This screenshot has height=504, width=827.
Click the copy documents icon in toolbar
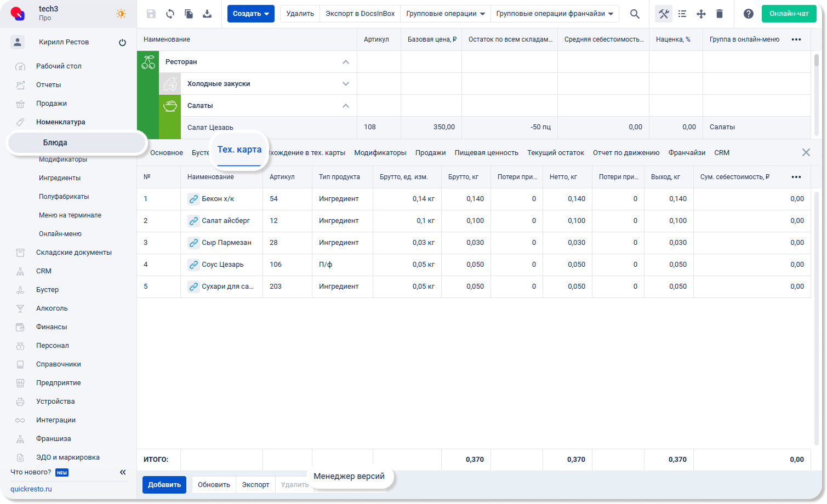[x=189, y=14]
